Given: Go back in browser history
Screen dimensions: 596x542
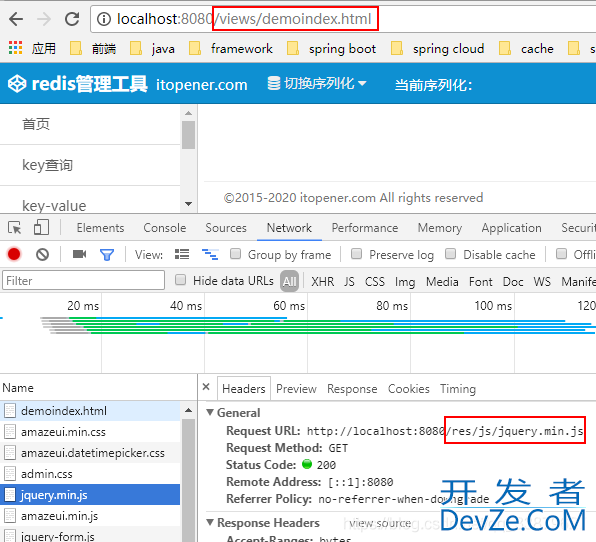Looking at the screenshot, I should point(16,19).
